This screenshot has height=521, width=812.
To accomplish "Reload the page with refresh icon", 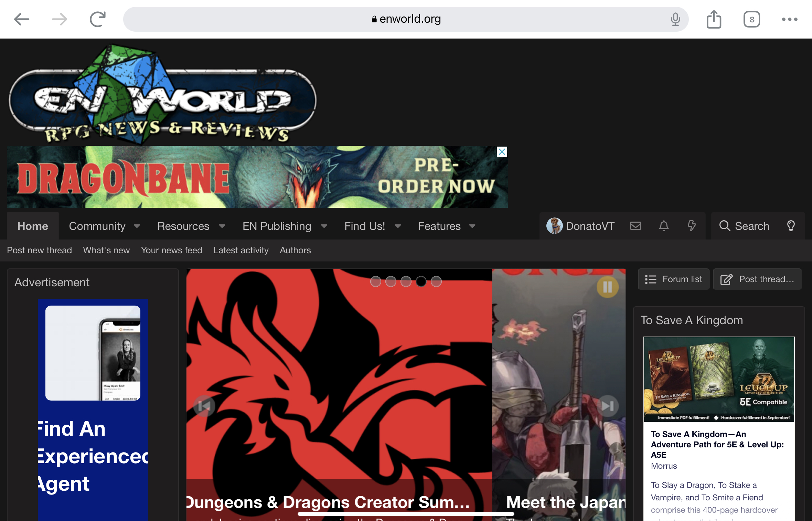I will (97, 19).
